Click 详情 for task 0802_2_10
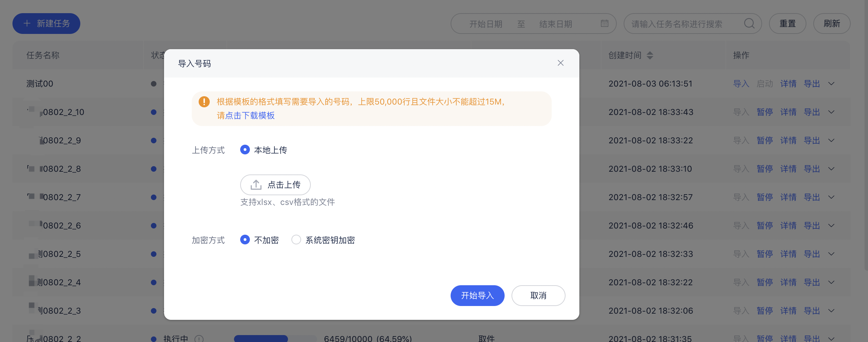This screenshot has height=342, width=868. pos(788,112)
